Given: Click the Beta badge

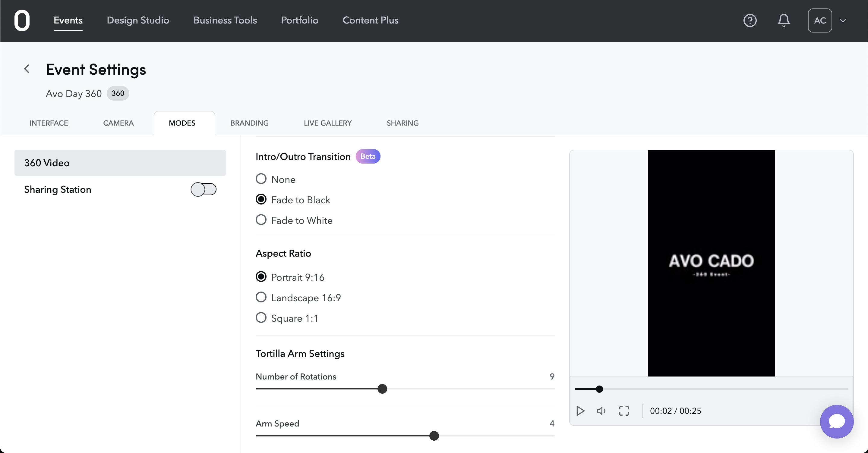Looking at the screenshot, I should pyautogui.click(x=368, y=157).
